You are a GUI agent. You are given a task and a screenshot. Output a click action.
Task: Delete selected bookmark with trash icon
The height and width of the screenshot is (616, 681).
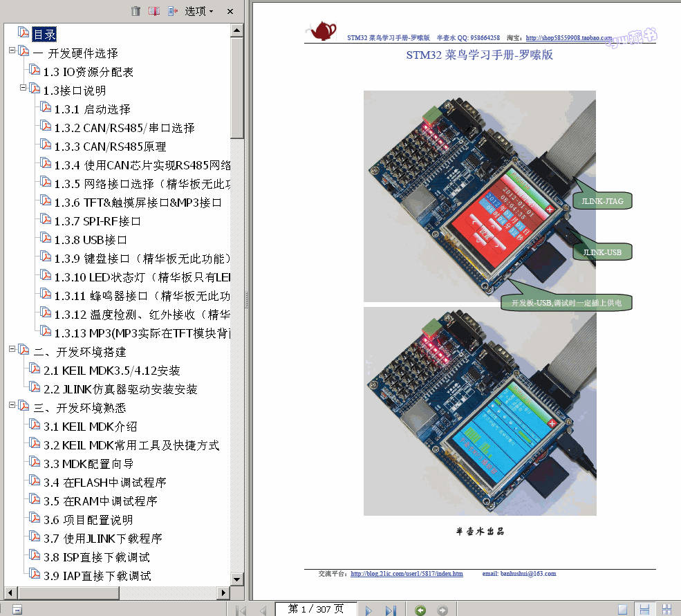coord(136,11)
